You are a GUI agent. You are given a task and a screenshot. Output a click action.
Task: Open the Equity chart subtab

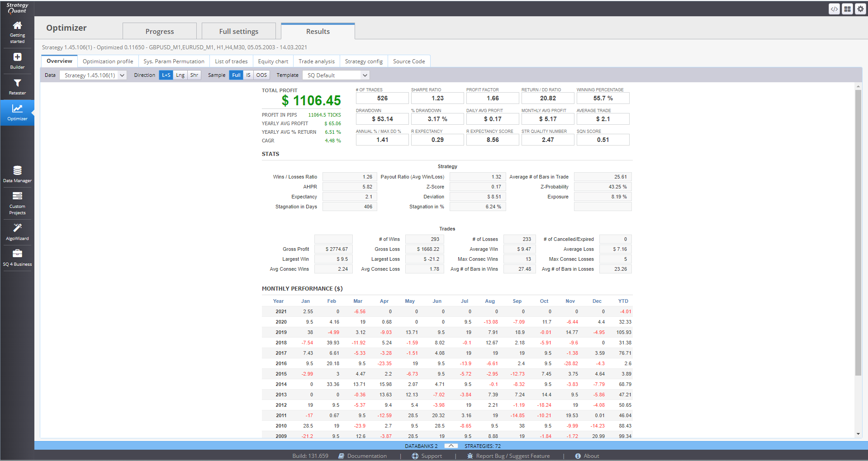[273, 61]
